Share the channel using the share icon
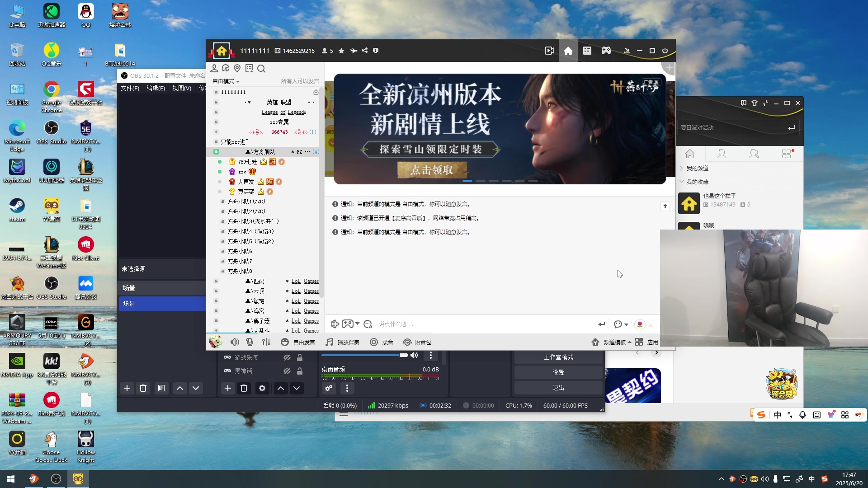Screen dimensions: 868x488 pos(364,51)
